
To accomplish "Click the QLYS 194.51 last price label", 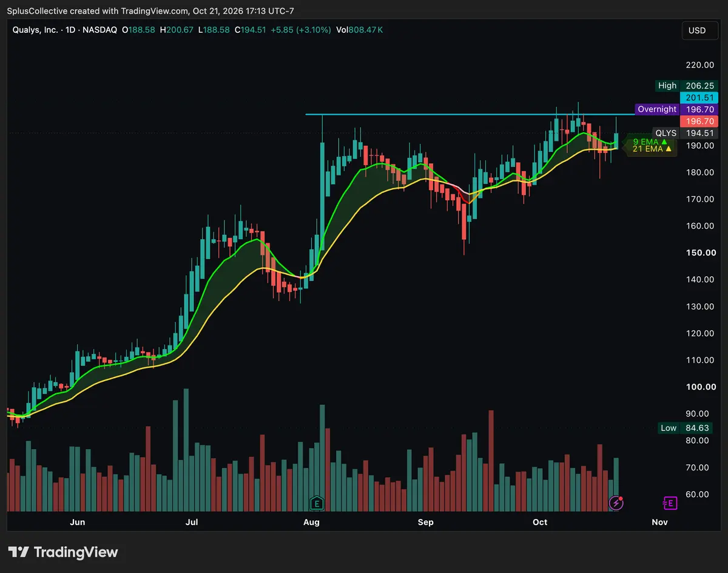I will click(686, 133).
